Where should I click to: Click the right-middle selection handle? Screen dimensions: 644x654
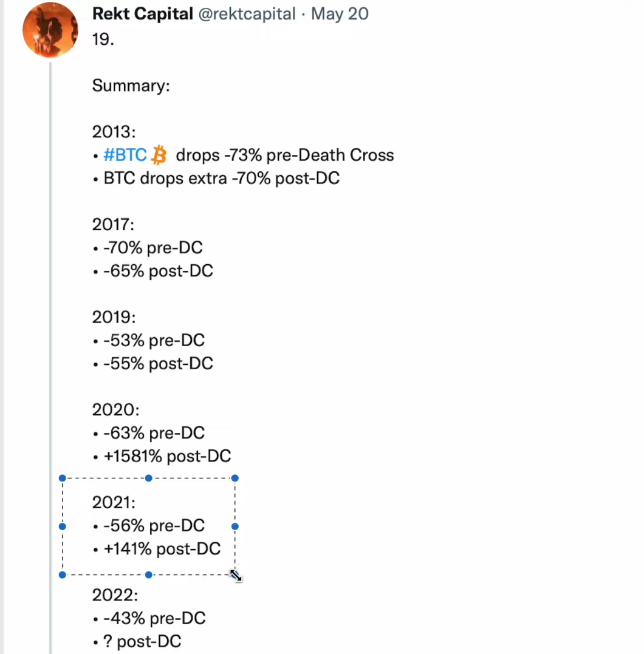click(x=235, y=526)
